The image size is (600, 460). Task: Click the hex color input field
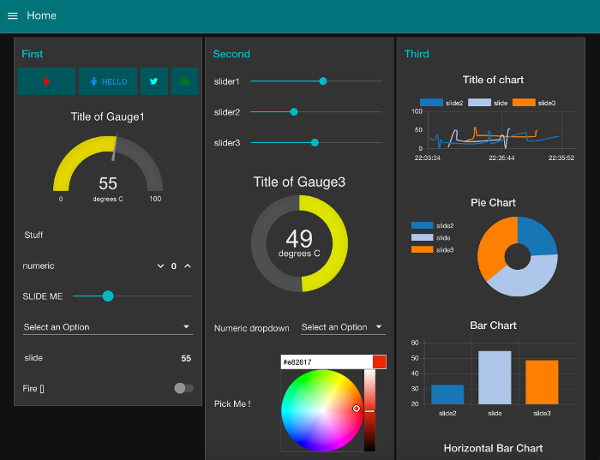pos(326,362)
